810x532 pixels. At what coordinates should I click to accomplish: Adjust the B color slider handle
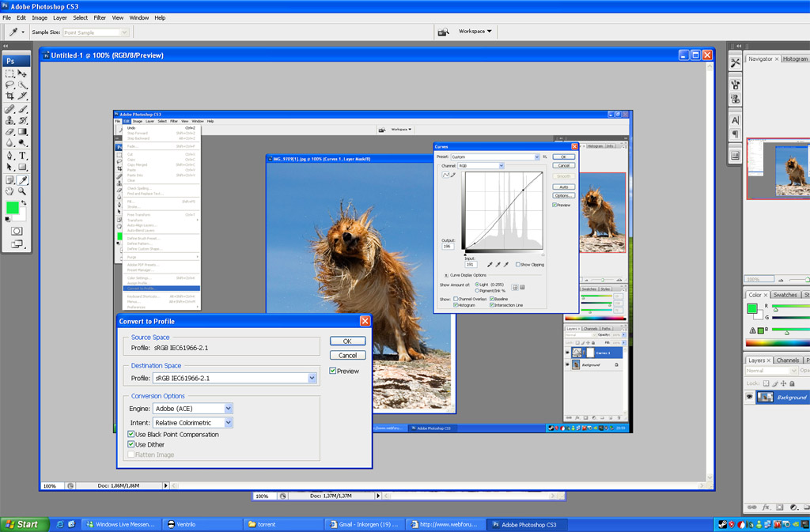(x=787, y=334)
